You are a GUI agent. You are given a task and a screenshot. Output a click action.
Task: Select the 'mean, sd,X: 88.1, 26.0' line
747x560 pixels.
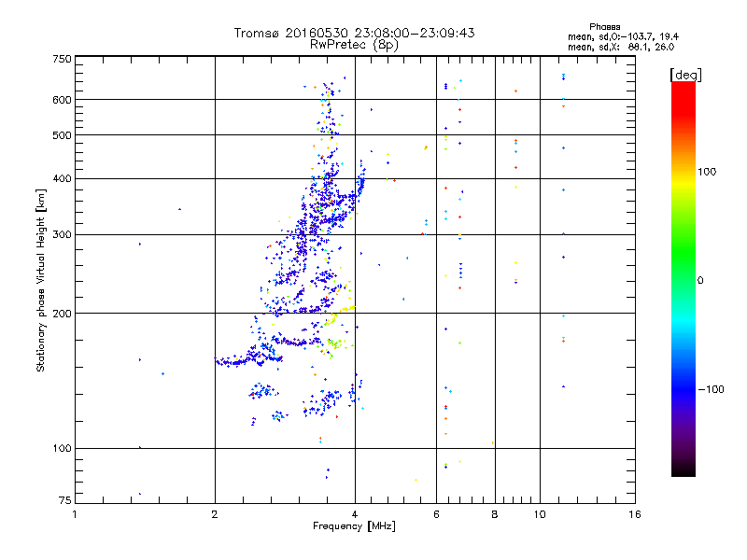[621, 47]
